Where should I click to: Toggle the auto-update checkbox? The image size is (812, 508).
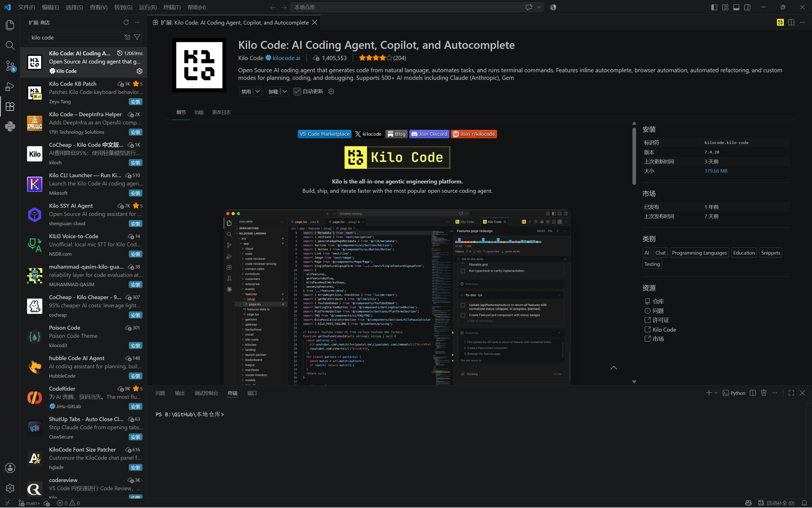pos(297,91)
